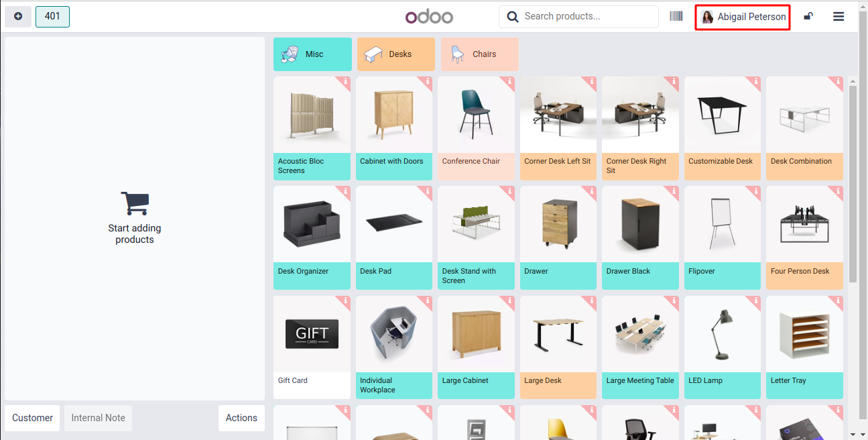
Task: Click info icon on LED Lamp
Action: point(756,301)
